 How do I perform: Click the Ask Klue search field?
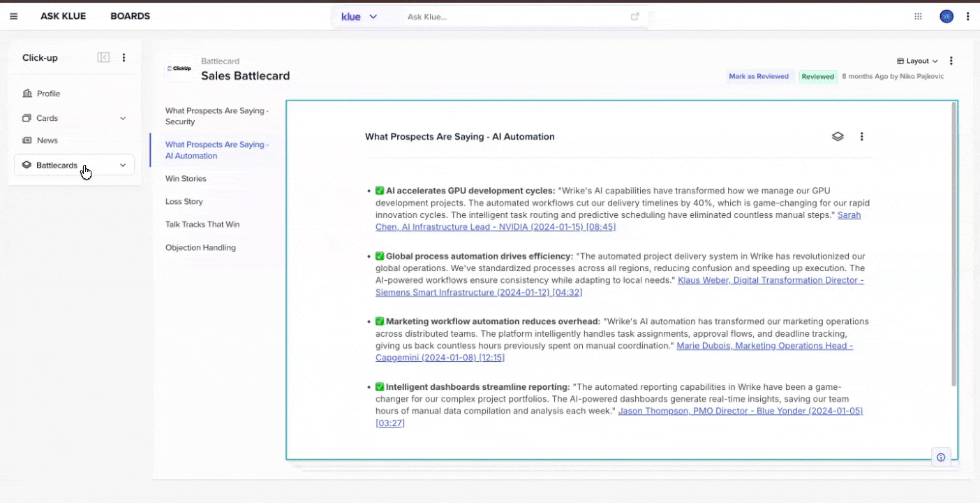(517, 17)
